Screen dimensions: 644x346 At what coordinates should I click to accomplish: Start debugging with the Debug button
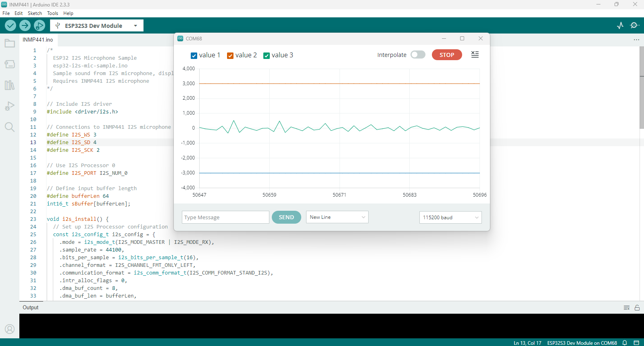[40, 25]
